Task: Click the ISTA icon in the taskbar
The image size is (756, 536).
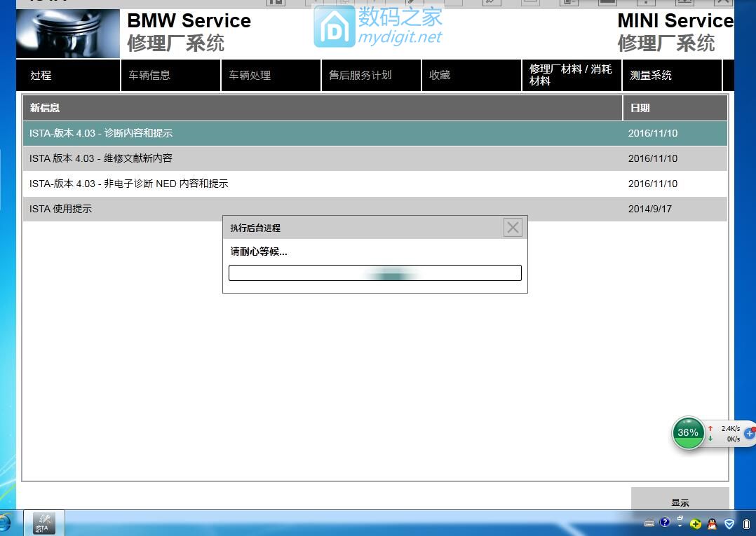Action: pos(41,523)
